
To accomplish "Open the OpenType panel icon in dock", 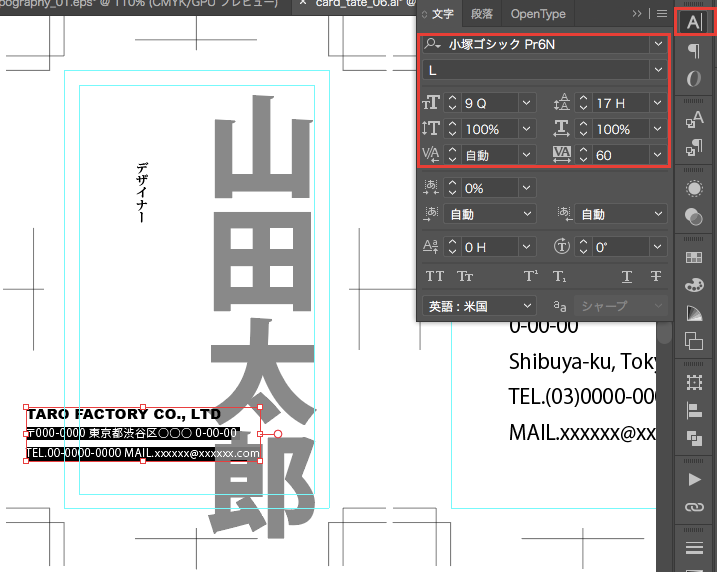I will (x=693, y=79).
